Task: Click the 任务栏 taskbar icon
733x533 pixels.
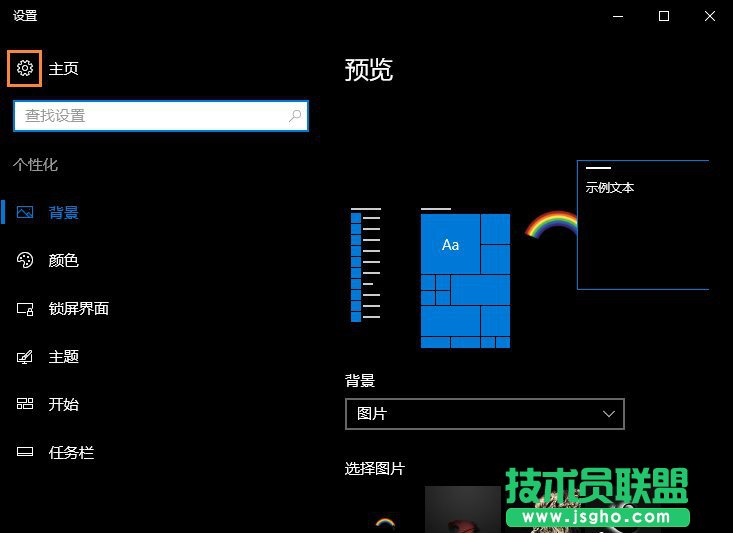Action: [x=25, y=452]
